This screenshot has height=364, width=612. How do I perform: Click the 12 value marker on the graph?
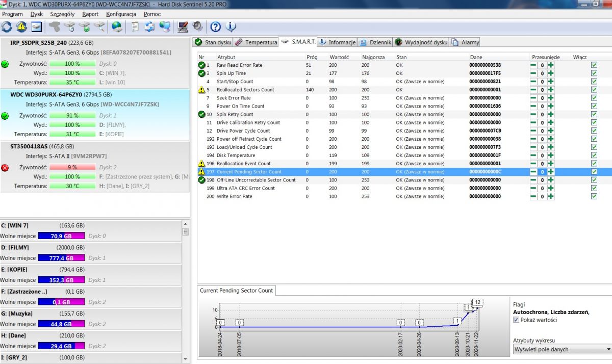478,302
